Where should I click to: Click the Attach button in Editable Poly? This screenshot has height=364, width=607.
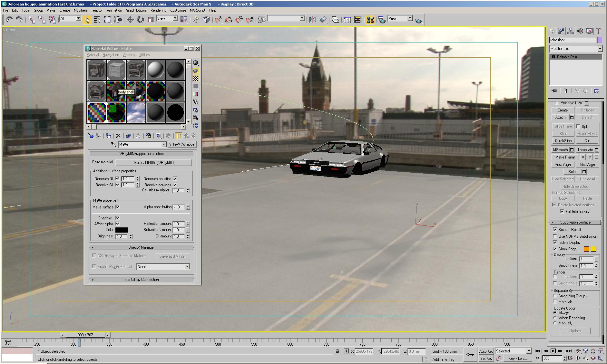[560, 117]
